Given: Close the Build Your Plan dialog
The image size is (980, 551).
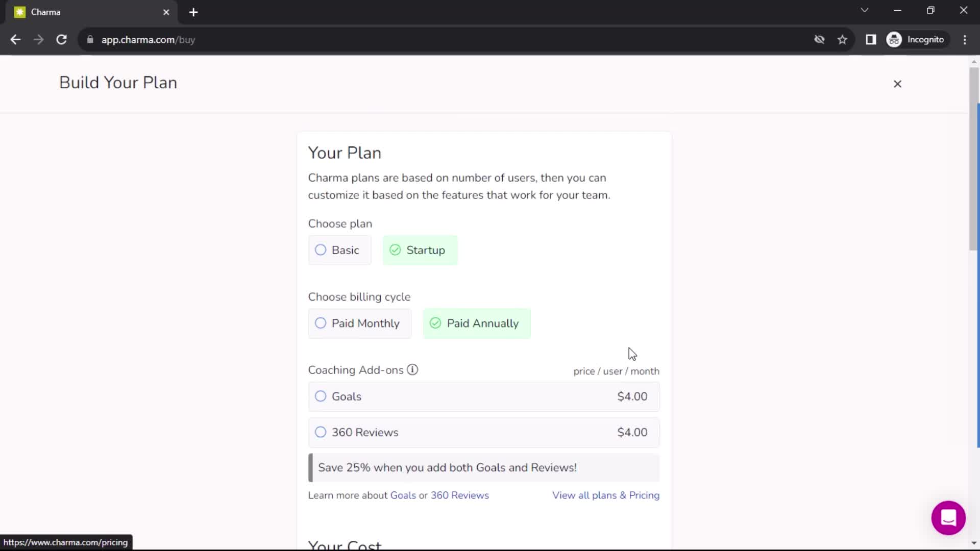Looking at the screenshot, I should [x=897, y=84].
